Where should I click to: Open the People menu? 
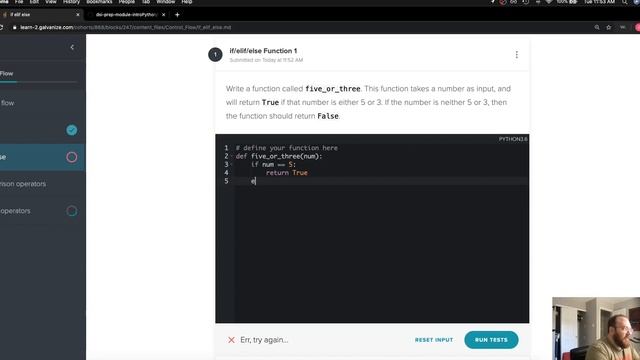(x=127, y=2)
